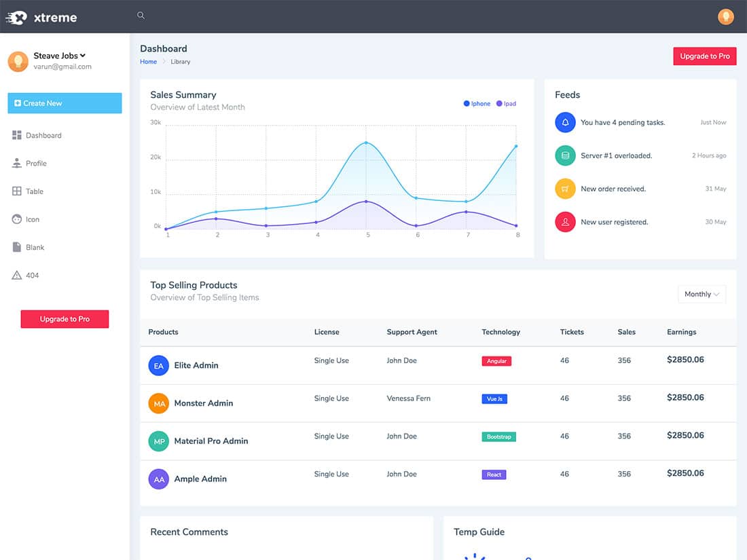This screenshot has height=560, width=747.
Task: Click the Vue Js technology badge
Action: [494, 398]
